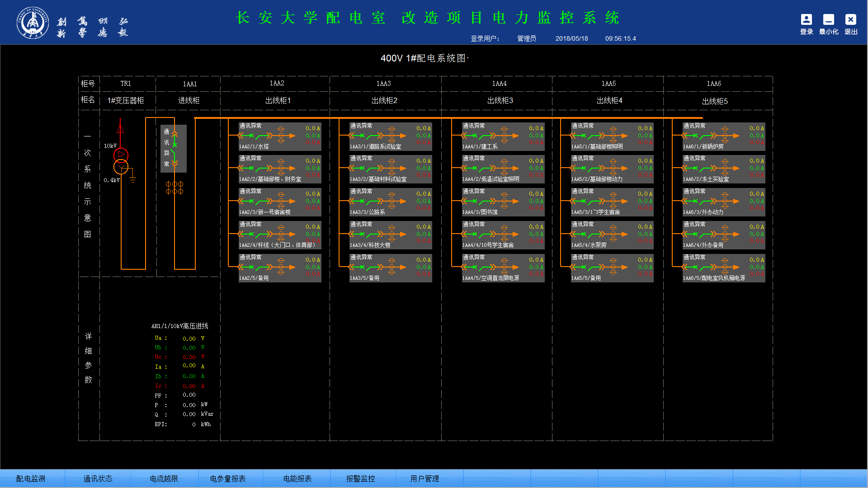Switch to the 报警监控 alarm monitoring tab
Image resolution: width=868 pixels, height=488 pixels.
point(360,478)
